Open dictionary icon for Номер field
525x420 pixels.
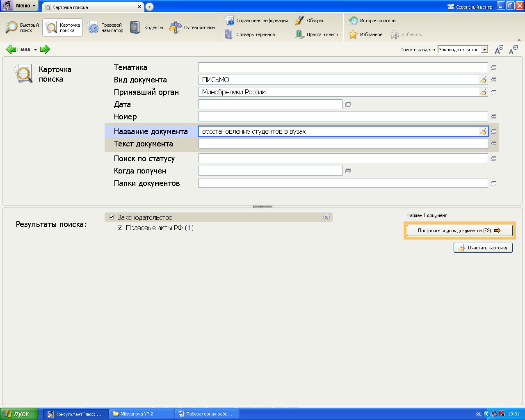(x=494, y=116)
